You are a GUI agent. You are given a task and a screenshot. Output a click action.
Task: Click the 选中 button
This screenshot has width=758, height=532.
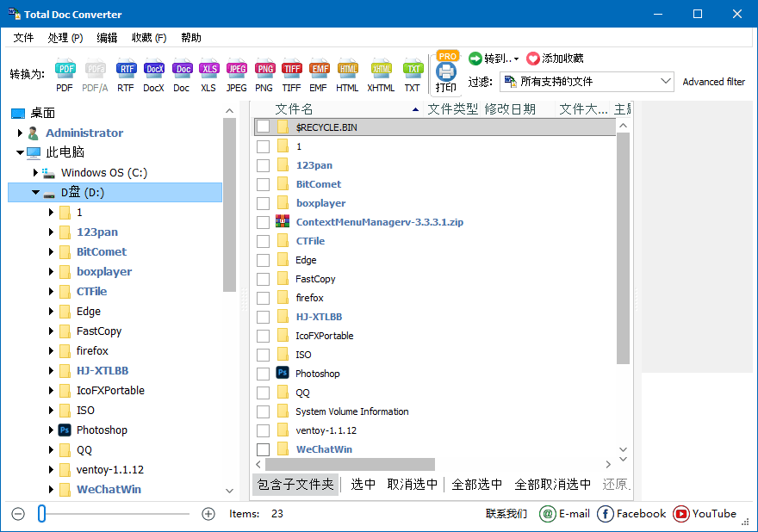(363, 485)
